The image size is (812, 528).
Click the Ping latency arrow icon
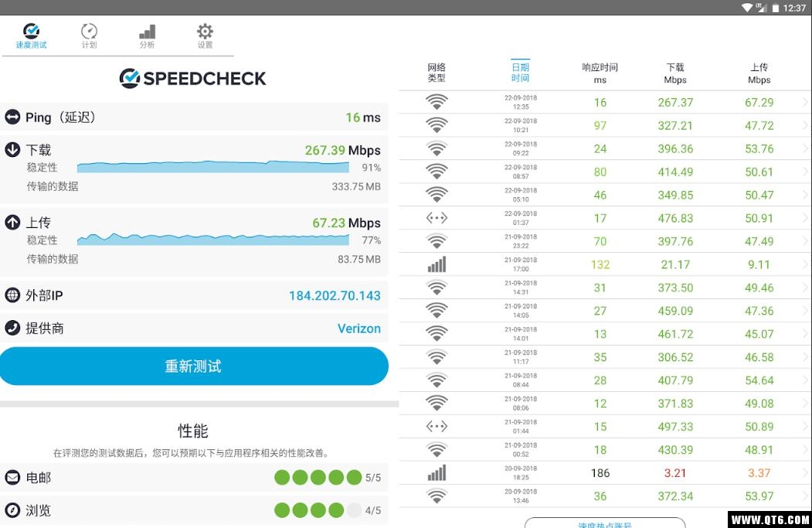[x=12, y=117]
